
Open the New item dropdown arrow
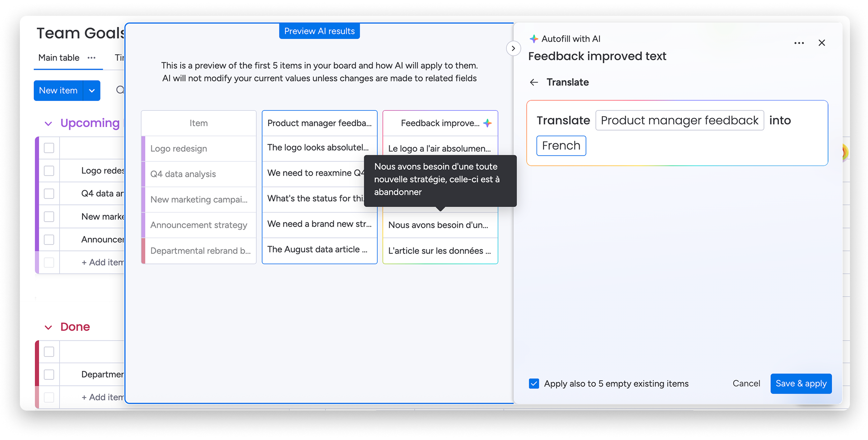point(92,90)
